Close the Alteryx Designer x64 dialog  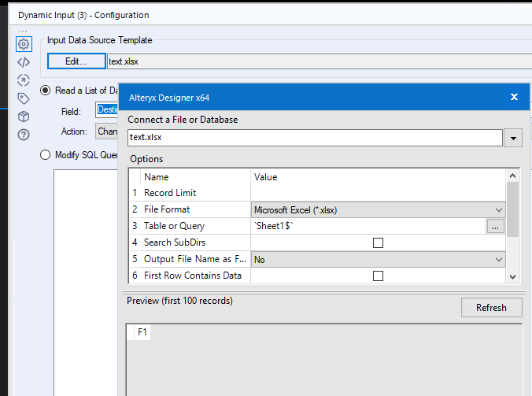pos(514,97)
